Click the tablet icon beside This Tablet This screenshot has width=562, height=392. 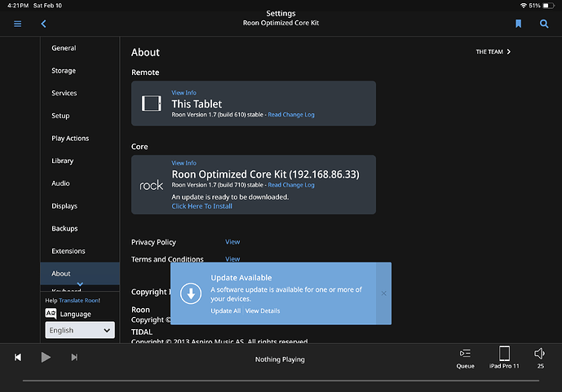[151, 104]
